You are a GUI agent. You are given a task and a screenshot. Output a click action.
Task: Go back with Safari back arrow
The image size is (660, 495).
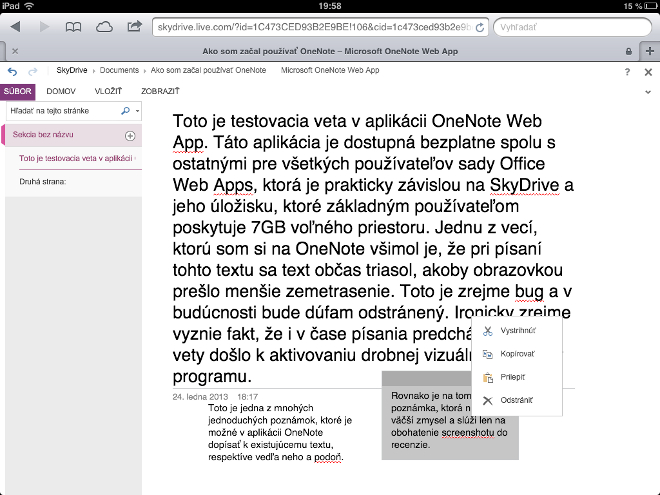(x=16, y=27)
